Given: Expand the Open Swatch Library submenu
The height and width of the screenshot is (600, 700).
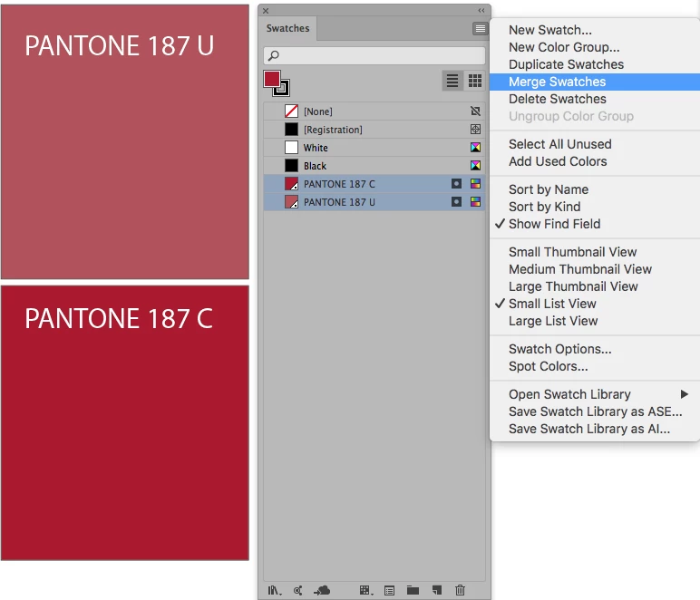Looking at the screenshot, I should click(595, 394).
